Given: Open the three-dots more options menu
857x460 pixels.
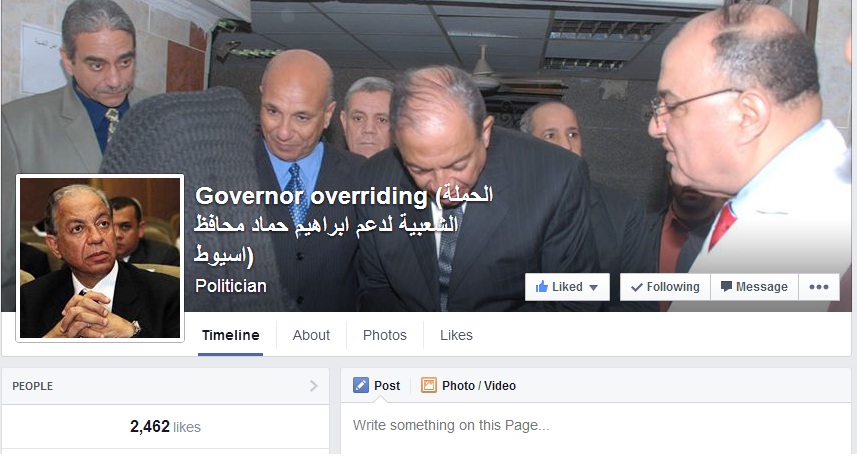Looking at the screenshot, I should (x=819, y=287).
